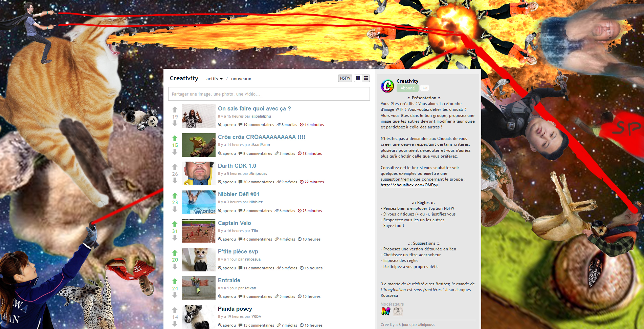The width and height of the screenshot is (644, 329).
Task: Downvote the 'Darth CDK 1.0' post
Action: point(175,181)
